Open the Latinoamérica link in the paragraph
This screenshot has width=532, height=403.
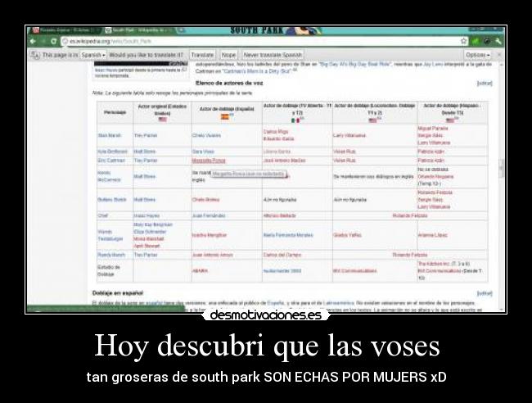tap(339, 303)
